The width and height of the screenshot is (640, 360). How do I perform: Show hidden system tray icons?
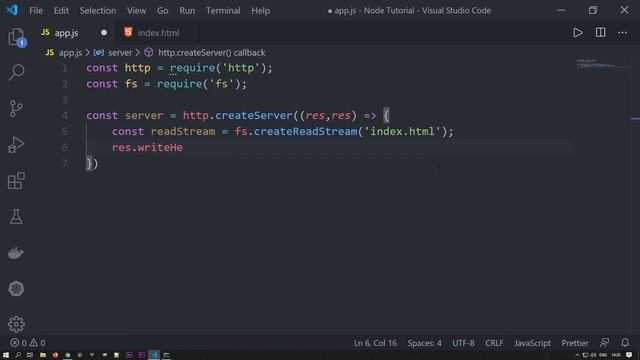click(x=577, y=355)
